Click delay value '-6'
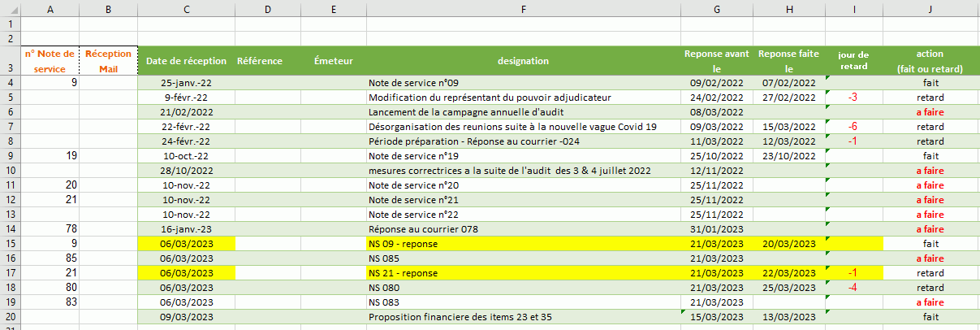The image size is (980, 330). 853,126
